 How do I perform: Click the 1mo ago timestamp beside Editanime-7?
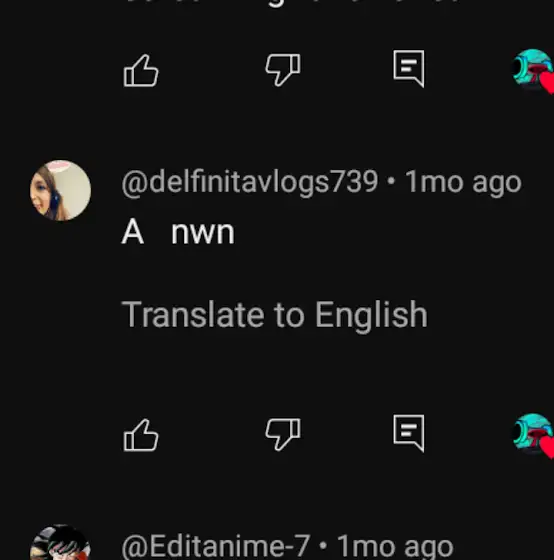point(395,546)
